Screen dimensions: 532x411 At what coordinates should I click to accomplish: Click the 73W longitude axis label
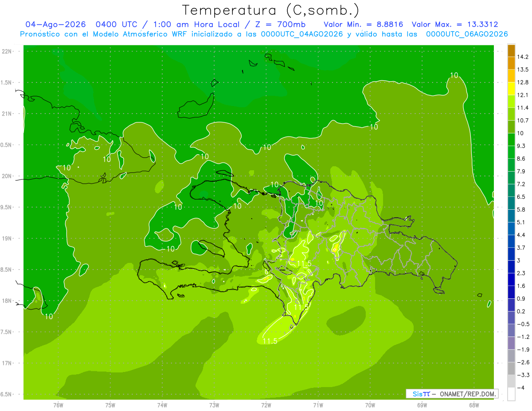(x=214, y=405)
